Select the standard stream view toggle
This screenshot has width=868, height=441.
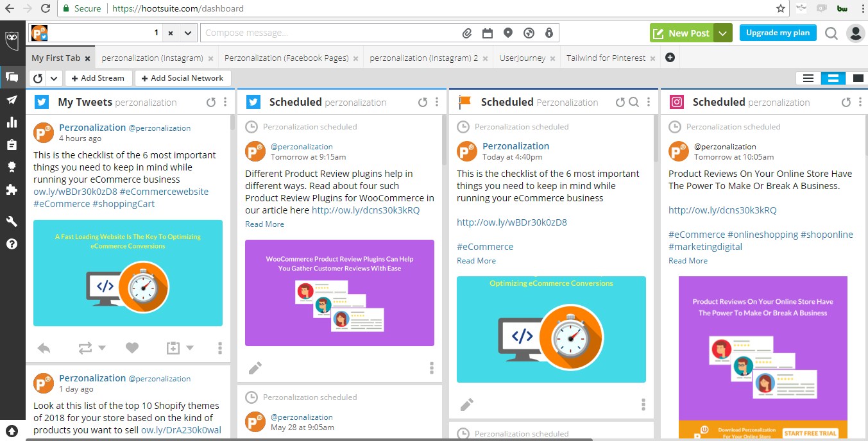tap(833, 78)
